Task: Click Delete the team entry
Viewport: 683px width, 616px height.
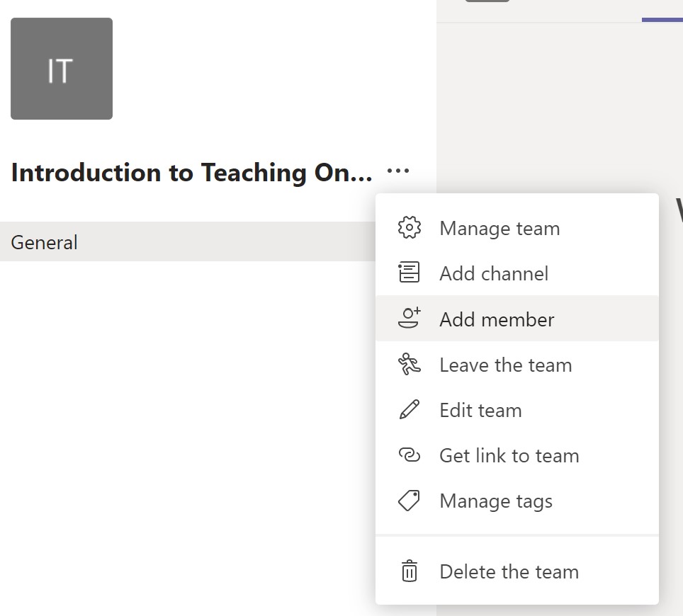Action: 509,571
